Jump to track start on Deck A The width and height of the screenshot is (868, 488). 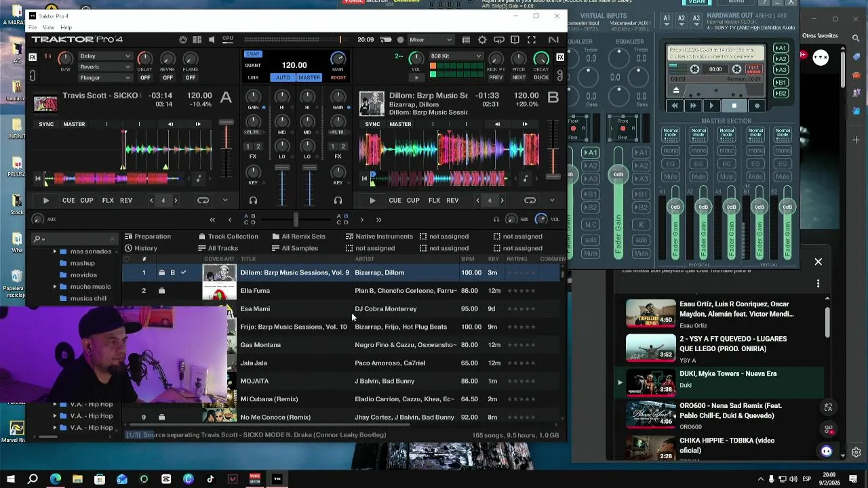click(x=38, y=179)
